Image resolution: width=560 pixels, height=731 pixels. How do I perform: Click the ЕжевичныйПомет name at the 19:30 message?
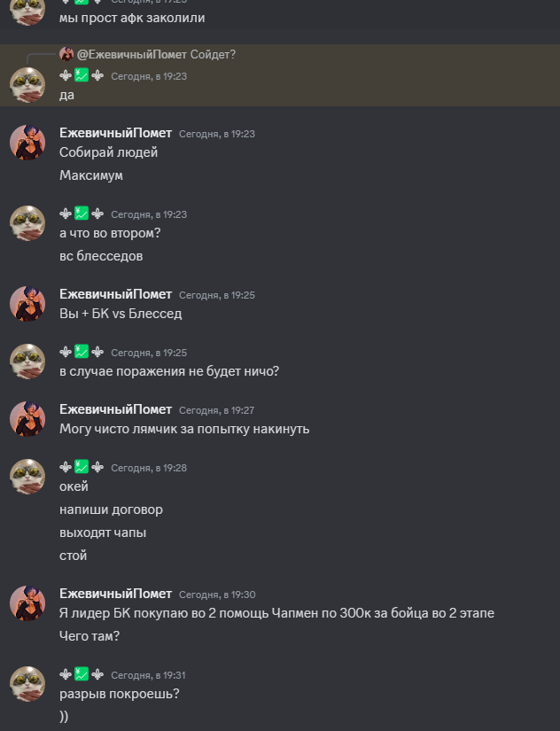(116, 594)
